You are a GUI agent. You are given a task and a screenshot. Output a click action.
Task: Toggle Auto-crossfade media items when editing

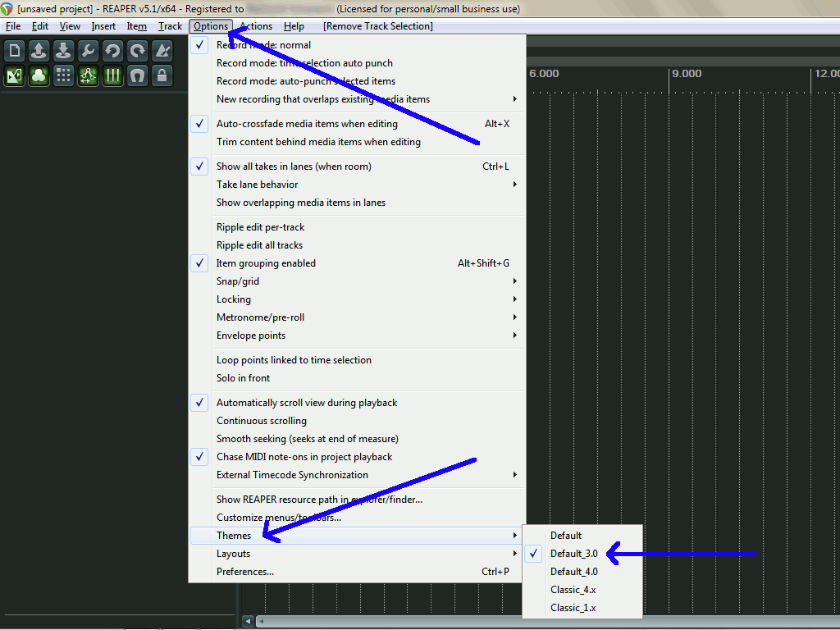[357, 124]
